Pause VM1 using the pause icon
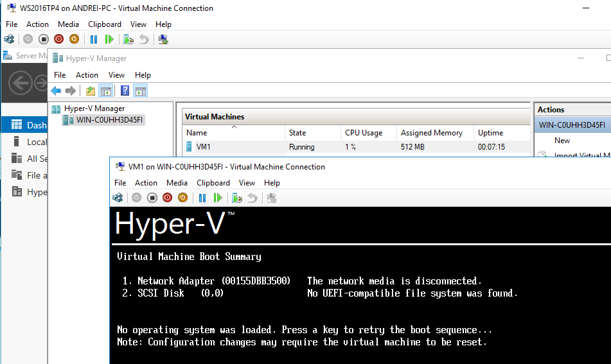The width and height of the screenshot is (611, 364). click(x=202, y=198)
